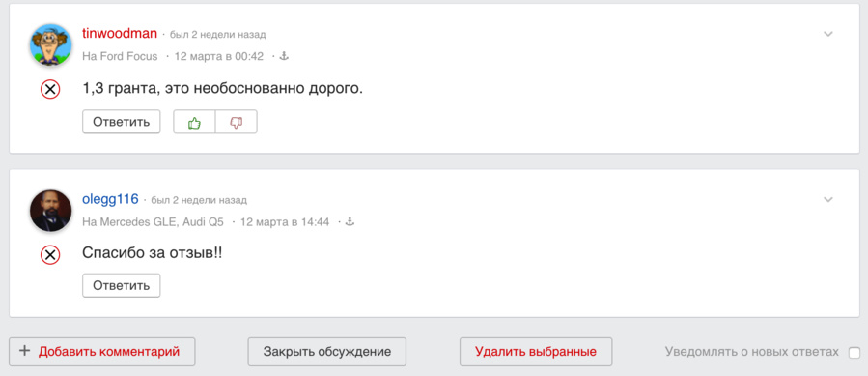This screenshot has width=868, height=376.
Task: Click 'Ответить' under olegg116's comment
Action: [122, 285]
